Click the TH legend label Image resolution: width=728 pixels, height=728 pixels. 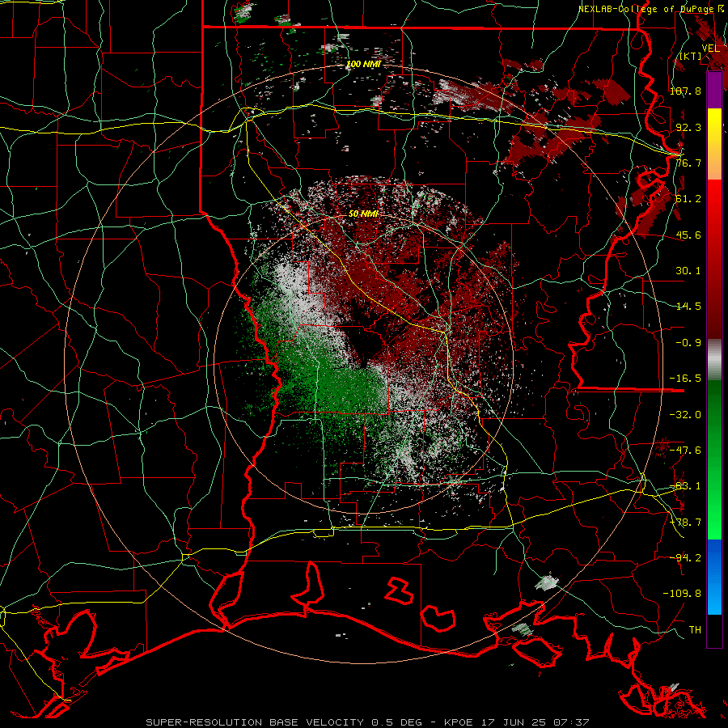tap(695, 629)
